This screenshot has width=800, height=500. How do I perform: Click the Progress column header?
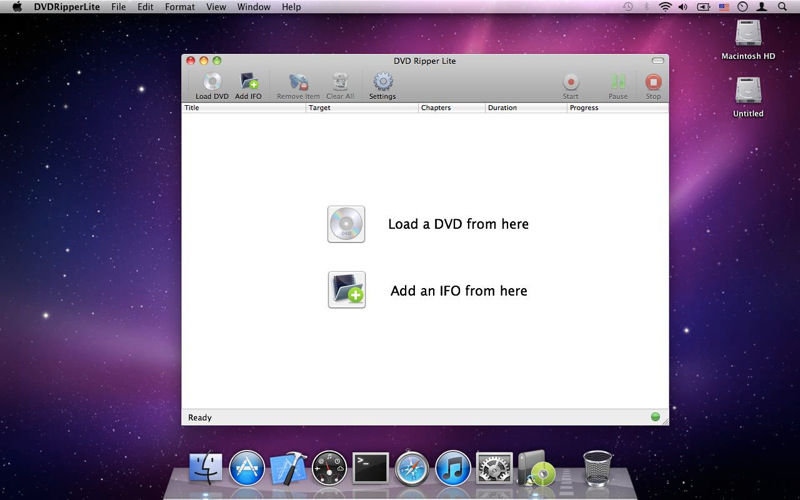tap(617, 108)
